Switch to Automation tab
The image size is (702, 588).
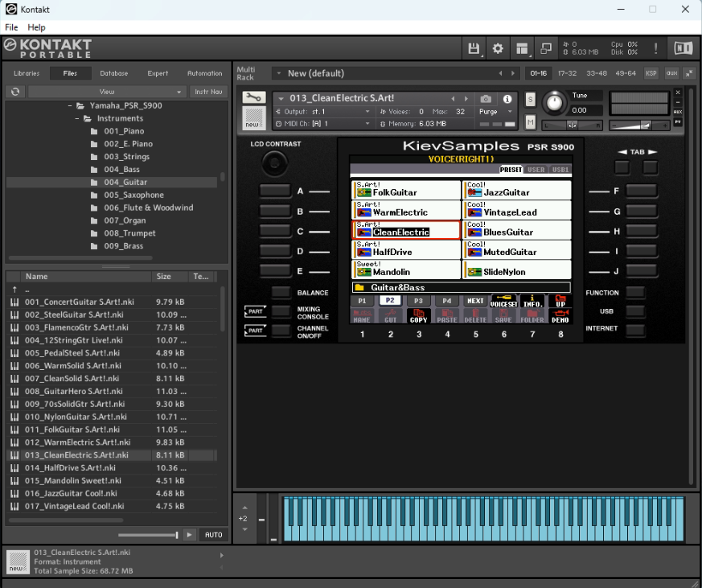click(x=204, y=73)
